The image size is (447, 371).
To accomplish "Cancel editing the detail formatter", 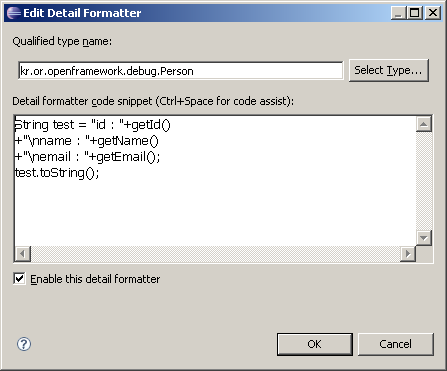I will tap(396, 344).
